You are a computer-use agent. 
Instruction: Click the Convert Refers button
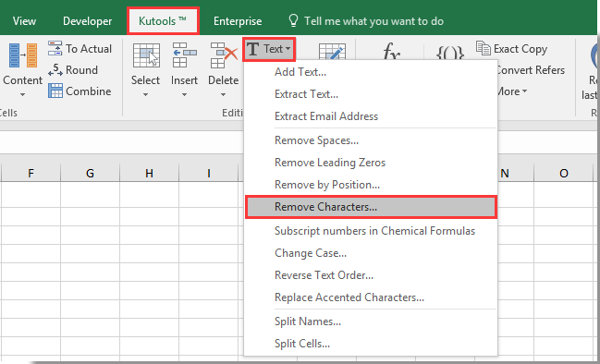[531, 70]
